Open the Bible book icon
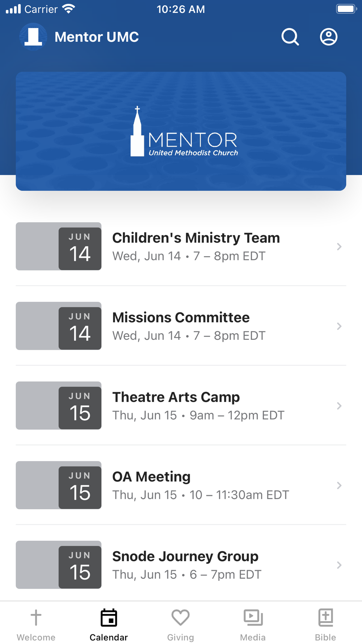 [x=325, y=618]
